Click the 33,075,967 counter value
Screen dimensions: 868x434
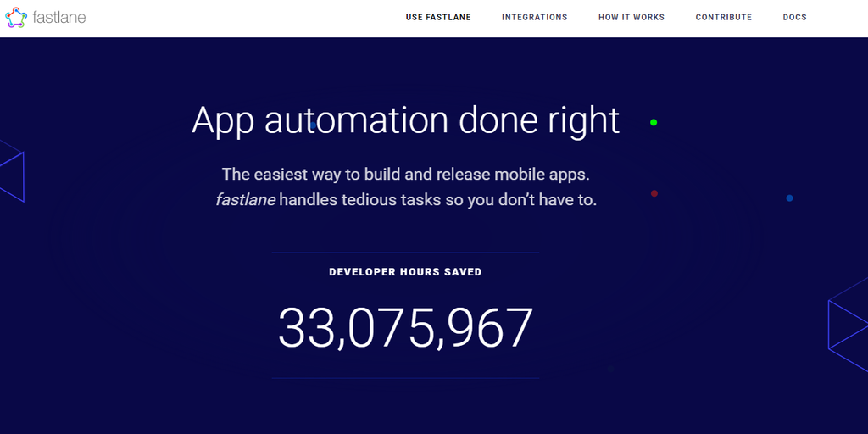point(405,328)
